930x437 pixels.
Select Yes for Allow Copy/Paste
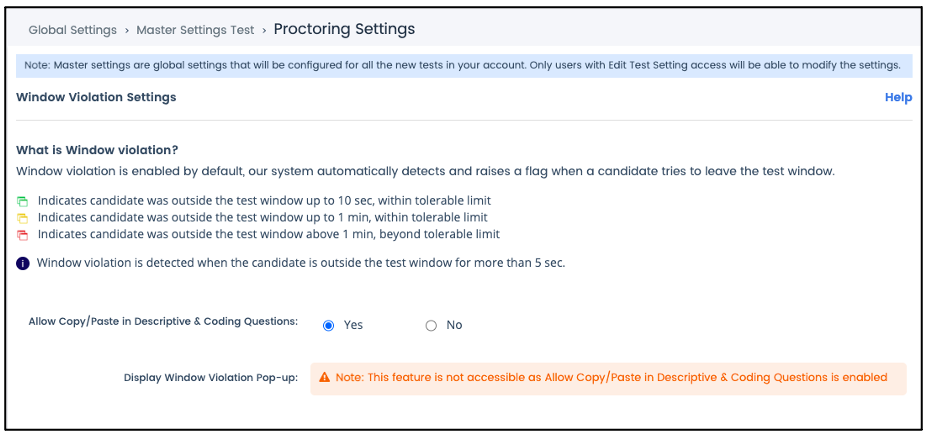pyautogui.click(x=328, y=326)
